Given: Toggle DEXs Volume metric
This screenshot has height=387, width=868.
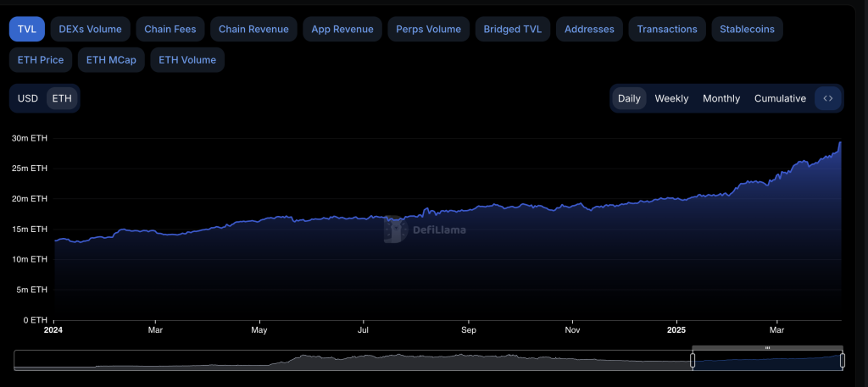Looking at the screenshot, I should [90, 29].
